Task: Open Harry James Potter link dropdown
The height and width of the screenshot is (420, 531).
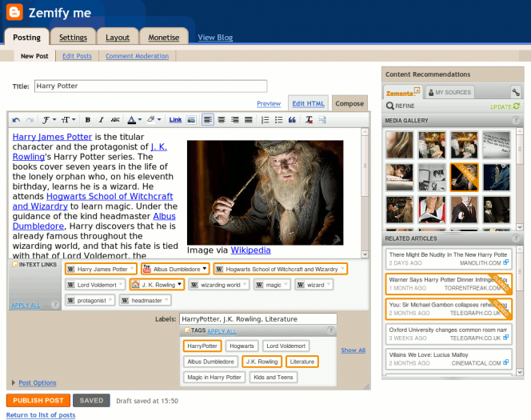Action: pyautogui.click(x=132, y=269)
